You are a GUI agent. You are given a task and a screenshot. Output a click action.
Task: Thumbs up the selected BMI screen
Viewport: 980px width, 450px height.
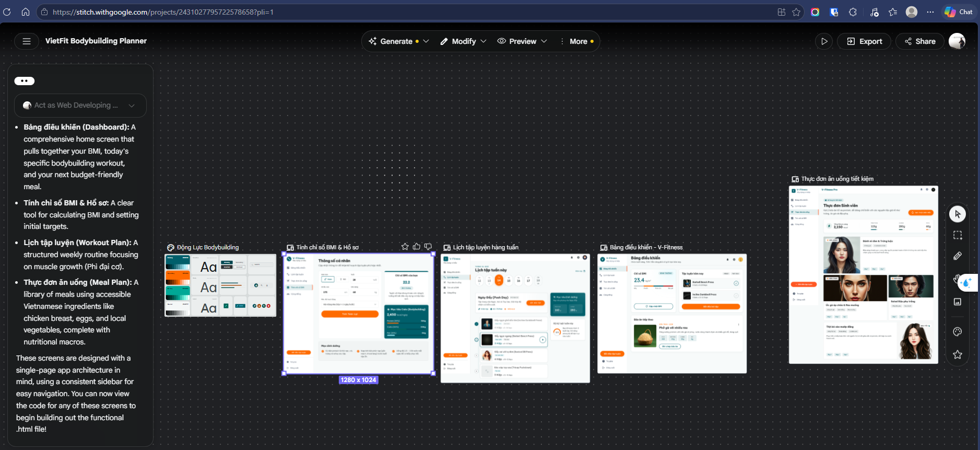[417, 247]
